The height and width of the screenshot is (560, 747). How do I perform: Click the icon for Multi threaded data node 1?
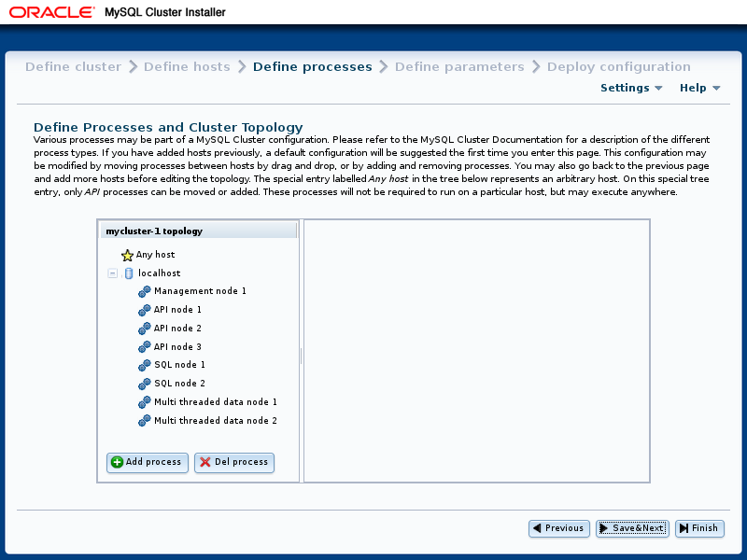(145, 401)
